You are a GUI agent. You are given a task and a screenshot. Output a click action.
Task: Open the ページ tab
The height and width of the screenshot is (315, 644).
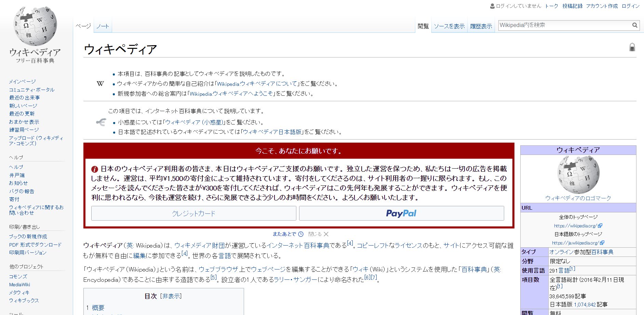point(83,26)
